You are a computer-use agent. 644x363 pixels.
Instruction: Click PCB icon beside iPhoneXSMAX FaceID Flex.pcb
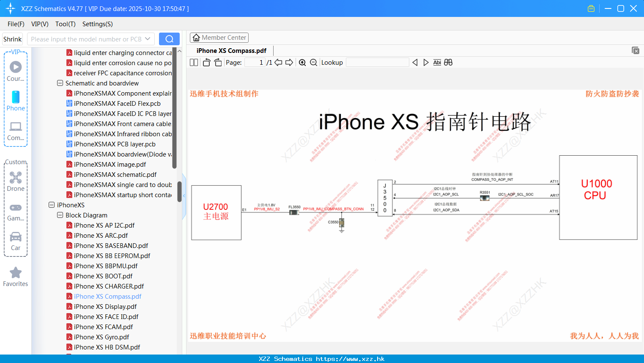(x=69, y=103)
